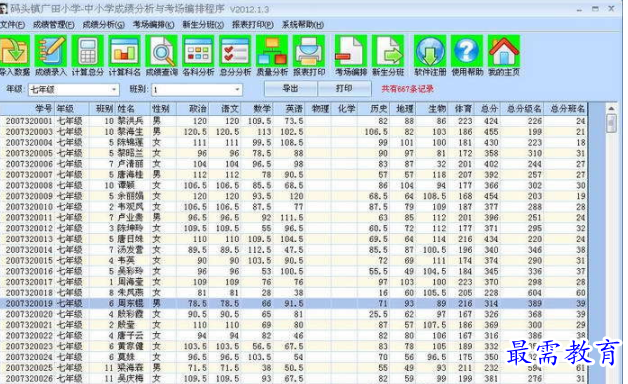This screenshot has width=628, height=384.
Task: Sort by the 总分级名 column header
Action: (521, 109)
